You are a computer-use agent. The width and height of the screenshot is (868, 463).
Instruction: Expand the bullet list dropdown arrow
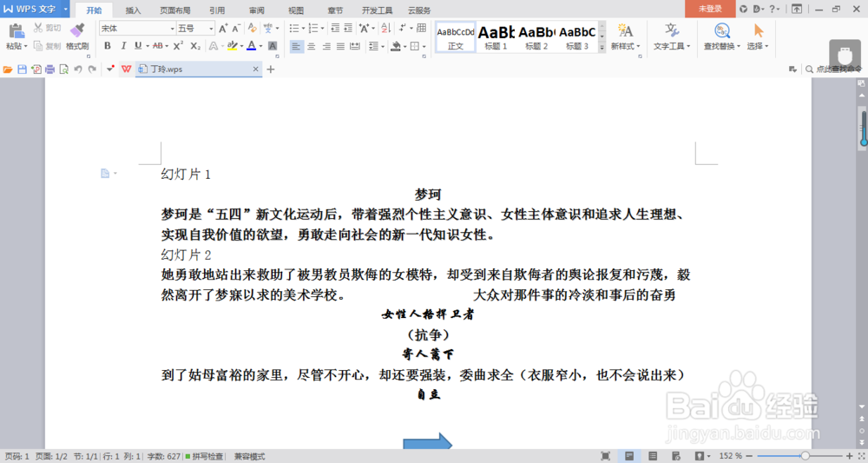[x=303, y=29]
